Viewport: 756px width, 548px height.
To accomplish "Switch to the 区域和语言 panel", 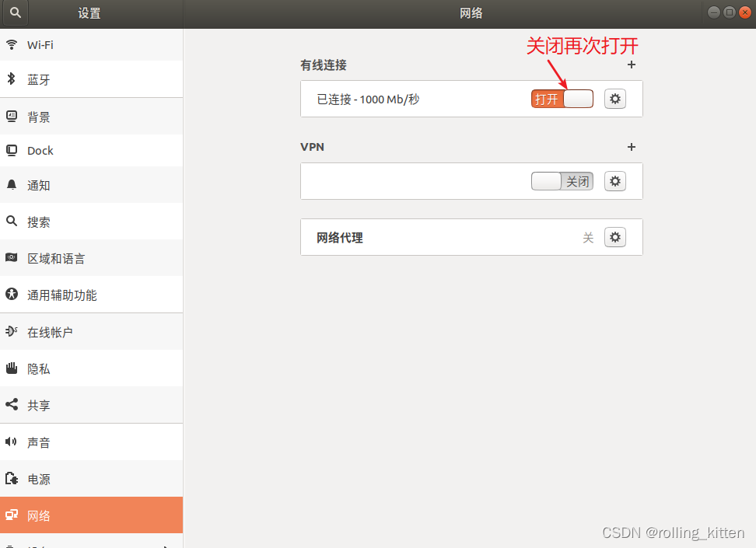I will point(91,258).
